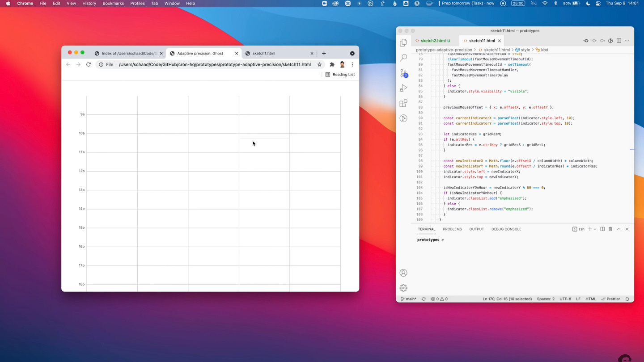Click the Wi-Fi icon in menu bar
Viewport: 644px width, 362px height.
[545, 3]
